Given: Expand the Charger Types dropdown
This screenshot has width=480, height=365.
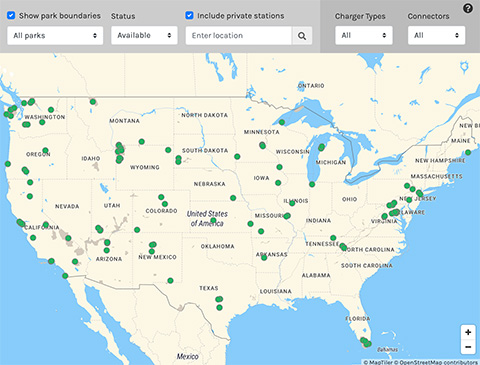Looking at the screenshot, I should coord(364,35).
